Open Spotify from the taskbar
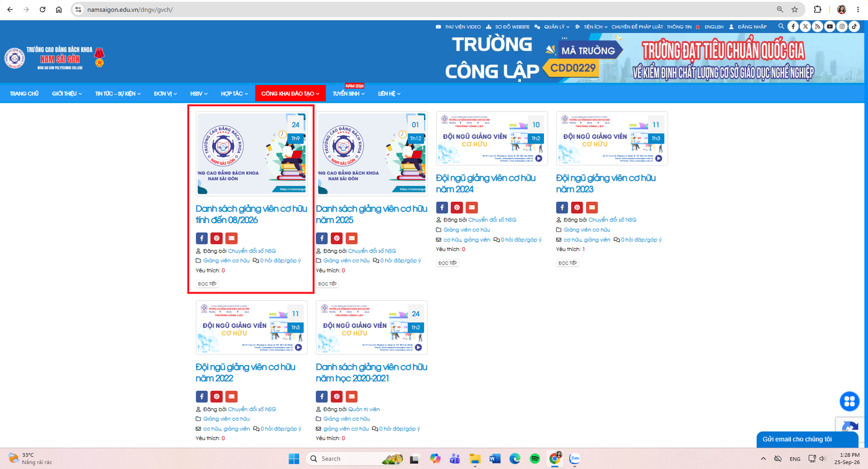The height and width of the screenshot is (469, 868). coord(535,459)
